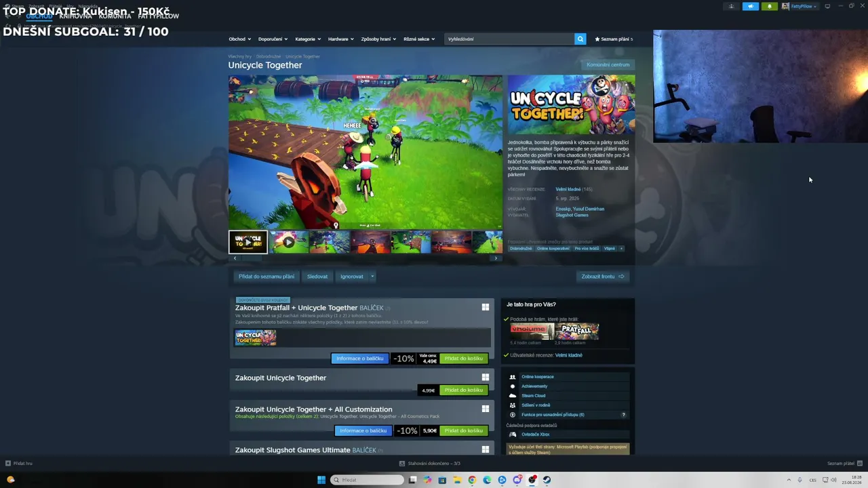Click Windows icon on Slugshot Games Ultimate row
The width and height of the screenshot is (868, 488).
pos(486,449)
